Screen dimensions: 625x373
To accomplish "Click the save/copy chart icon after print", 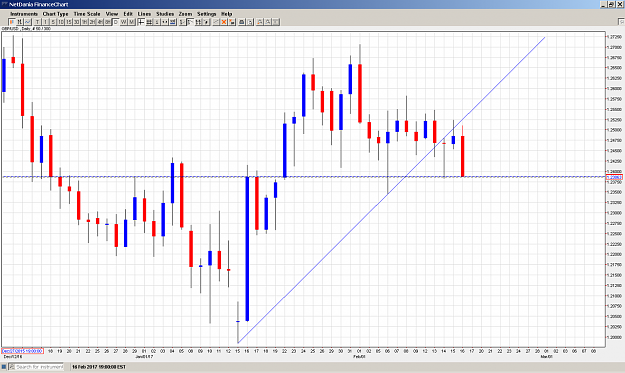I will click(250, 22).
